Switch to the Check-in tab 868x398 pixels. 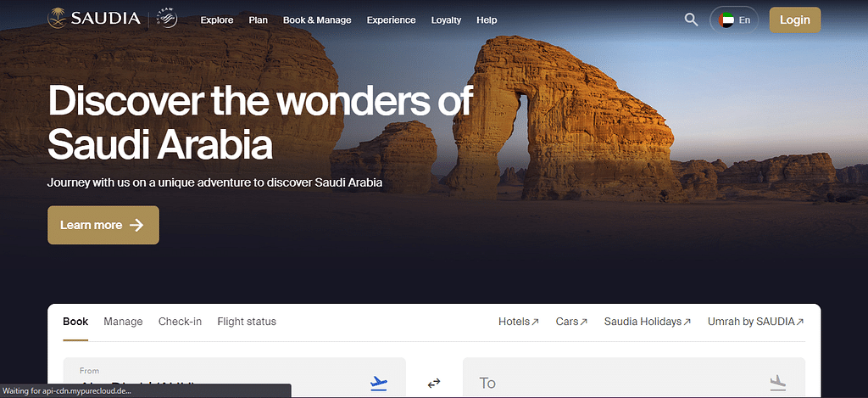180,322
